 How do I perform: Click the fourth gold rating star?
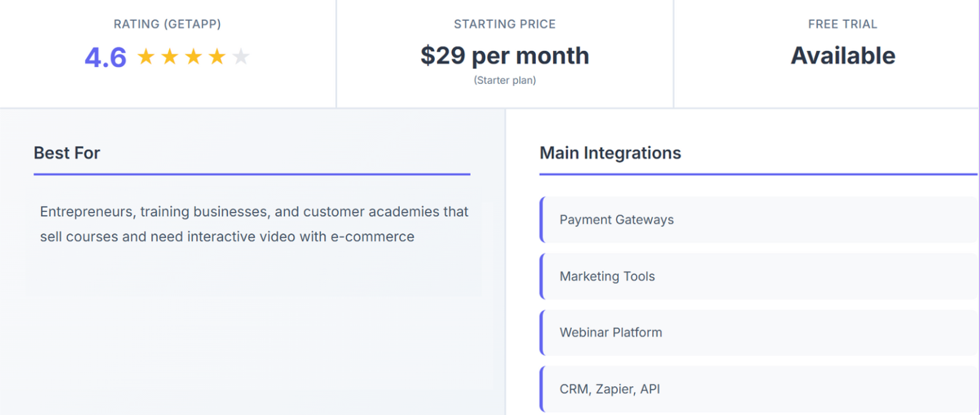[x=217, y=56]
